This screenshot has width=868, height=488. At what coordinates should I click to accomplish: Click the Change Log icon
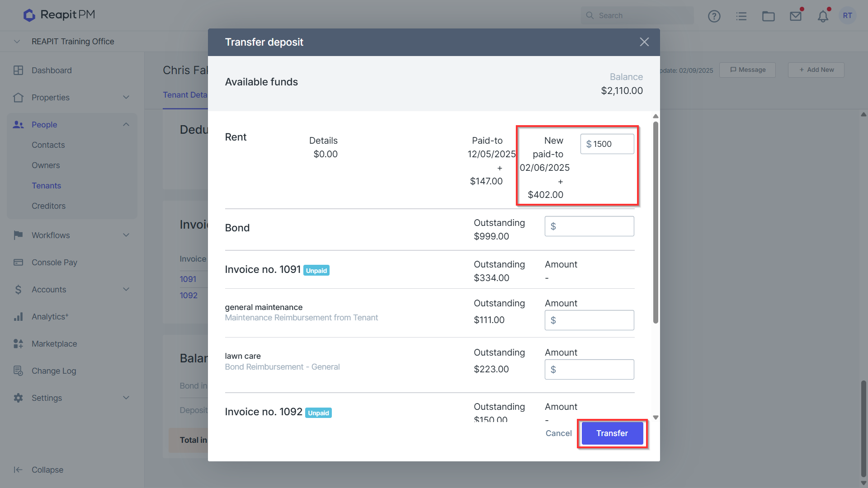click(x=18, y=371)
